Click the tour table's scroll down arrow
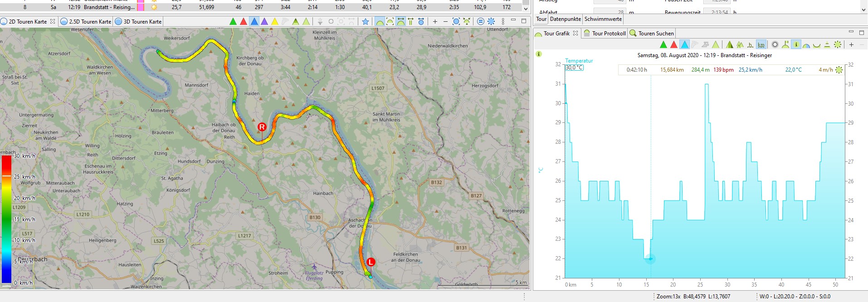Image resolution: width=868 pixels, height=302 pixels. tap(526, 8)
